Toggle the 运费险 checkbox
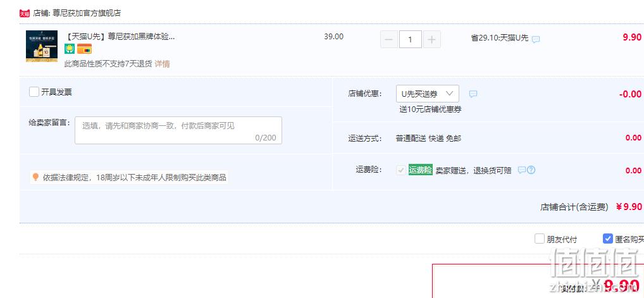 [x=401, y=170]
